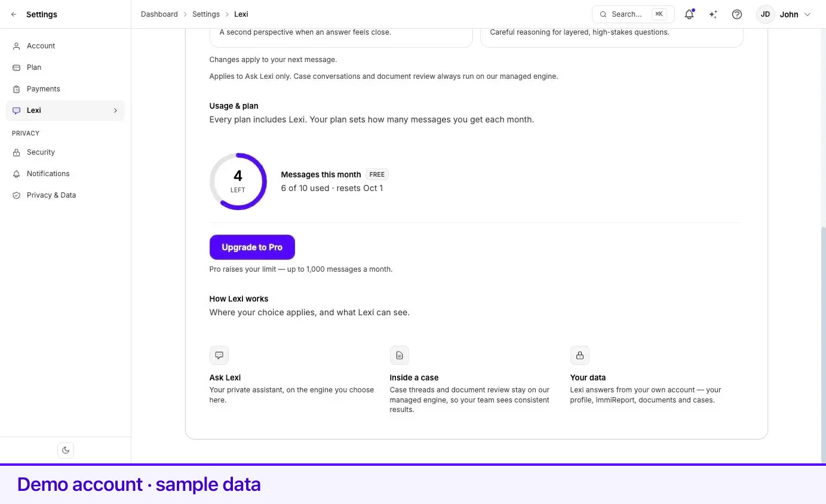Screen dimensions: 826x504
Task: Click the Lexi chat bubble icon in sidebar
Action: coord(16,110)
